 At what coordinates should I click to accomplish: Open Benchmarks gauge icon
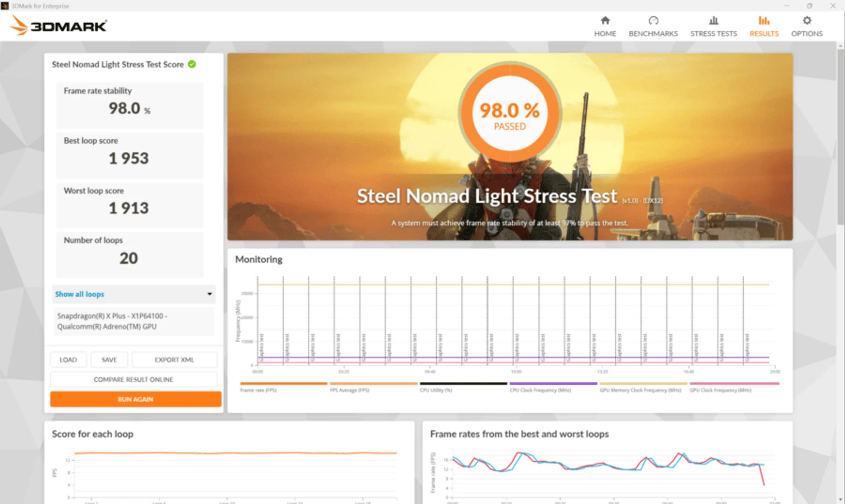tap(653, 21)
